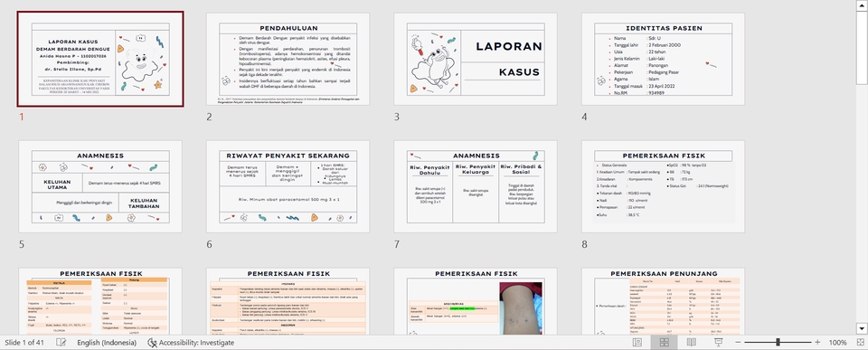This screenshot has width=868, height=350.
Task: Open Accessibility: Investigate checker
Action: (191, 343)
